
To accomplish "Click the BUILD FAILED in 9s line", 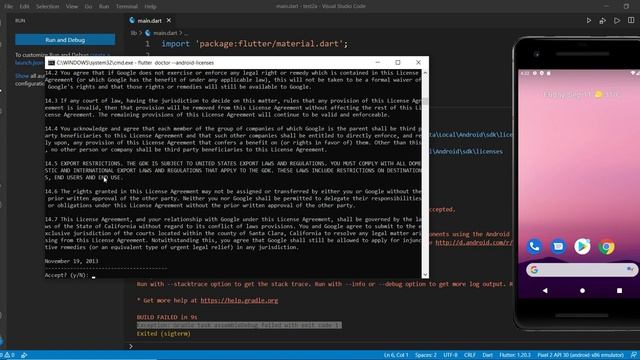I will point(167,317).
